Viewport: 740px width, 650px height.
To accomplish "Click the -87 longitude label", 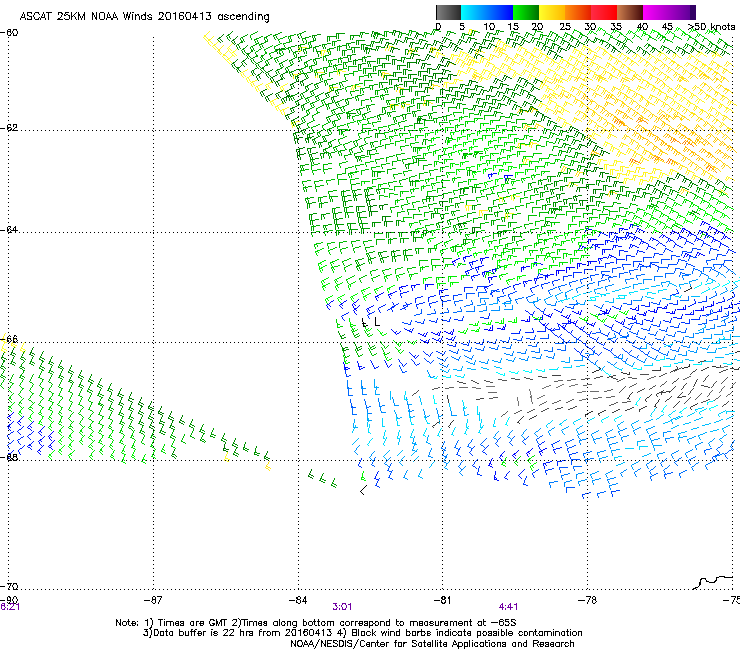I will [x=152, y=600].
